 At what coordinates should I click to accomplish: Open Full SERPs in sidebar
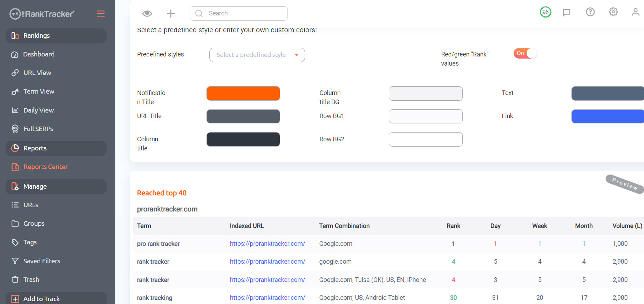coord(38,129)
